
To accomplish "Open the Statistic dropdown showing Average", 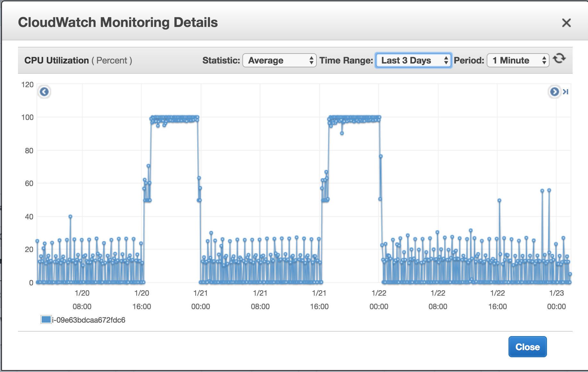I will [279, 60].
